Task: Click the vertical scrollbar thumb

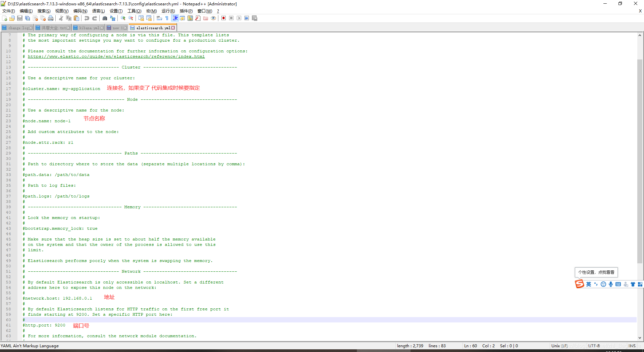Action: tap(640, 161)
